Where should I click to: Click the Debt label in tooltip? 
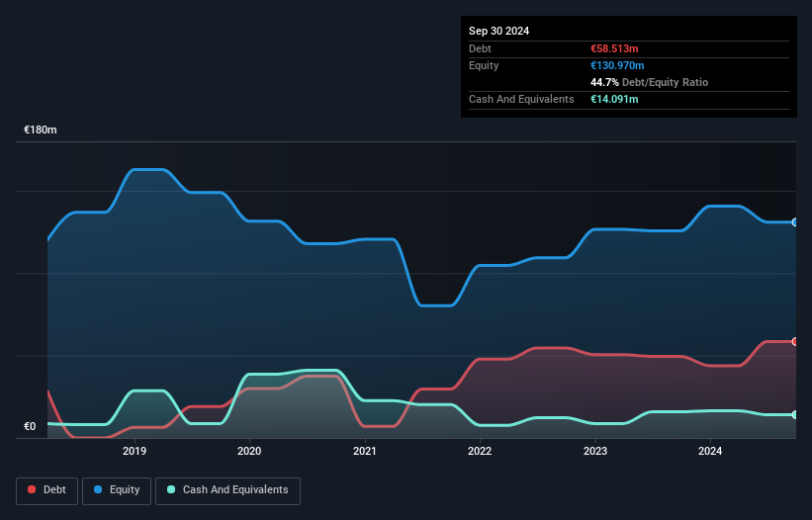(480, 48)
